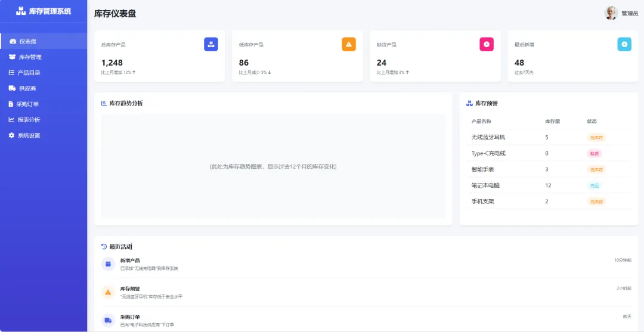Select the 手机支架 product name
The image size is (644, 332).
click(481, 201)
